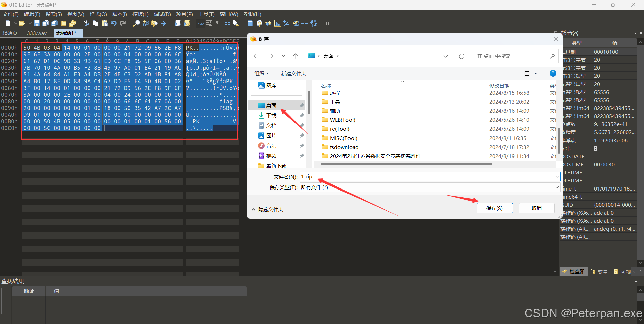The height and width of the screenshot is (324, 644).
Task: Switch to the 起始页 tab
Action: point(10,33)
